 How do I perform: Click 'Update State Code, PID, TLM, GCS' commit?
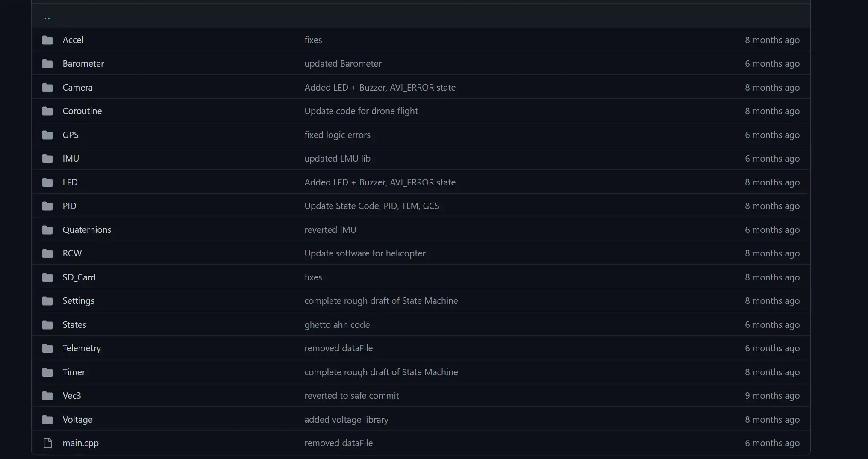tap(372, 206)
